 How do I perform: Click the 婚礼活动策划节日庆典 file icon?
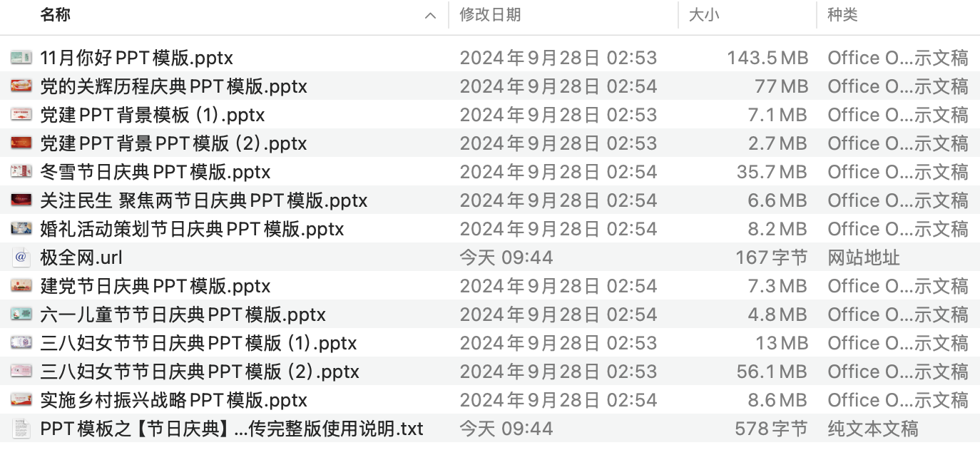click(21, 229)
